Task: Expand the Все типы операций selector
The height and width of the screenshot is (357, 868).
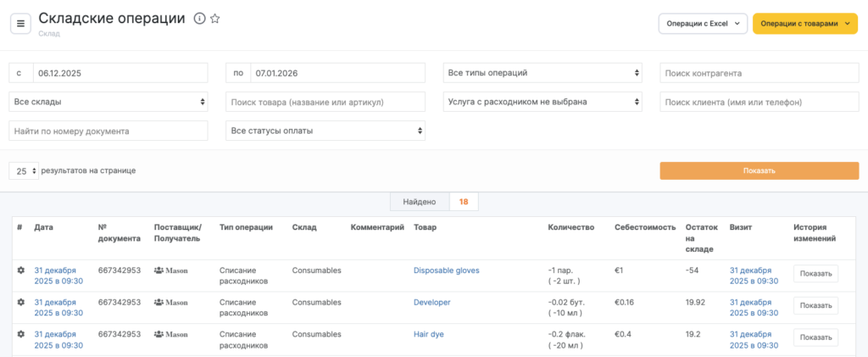Action: (543, 73)
